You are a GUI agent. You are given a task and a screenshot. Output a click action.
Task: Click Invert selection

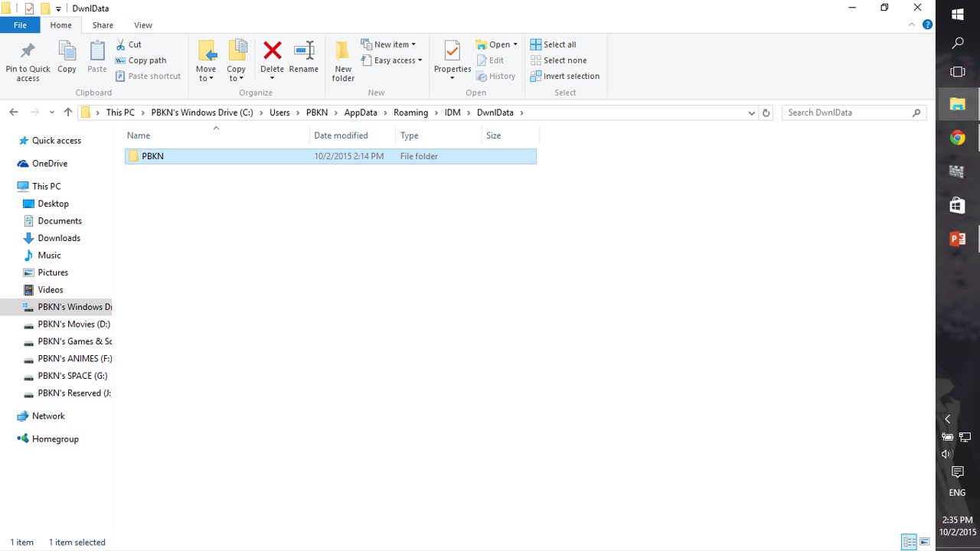click(564, 76)
